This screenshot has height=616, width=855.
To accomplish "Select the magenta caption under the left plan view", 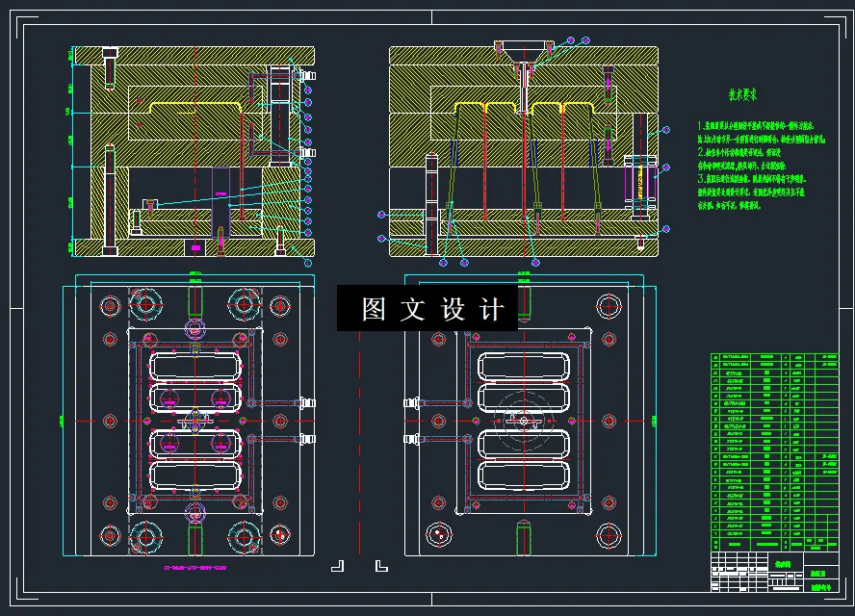I will [x=195, y=568].
